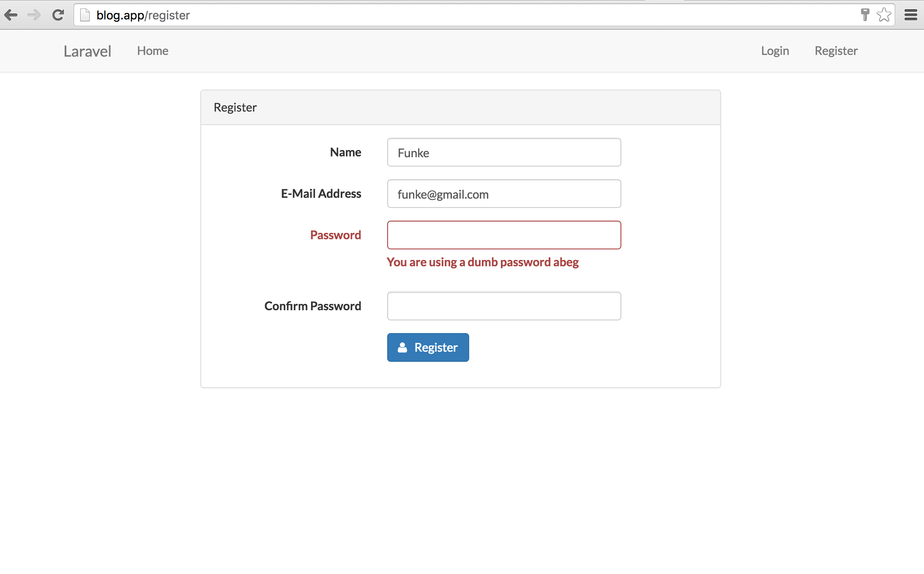Focus the Name input containing Funke
The width and height of the screenshot is (924, 574).
[504, 152]
